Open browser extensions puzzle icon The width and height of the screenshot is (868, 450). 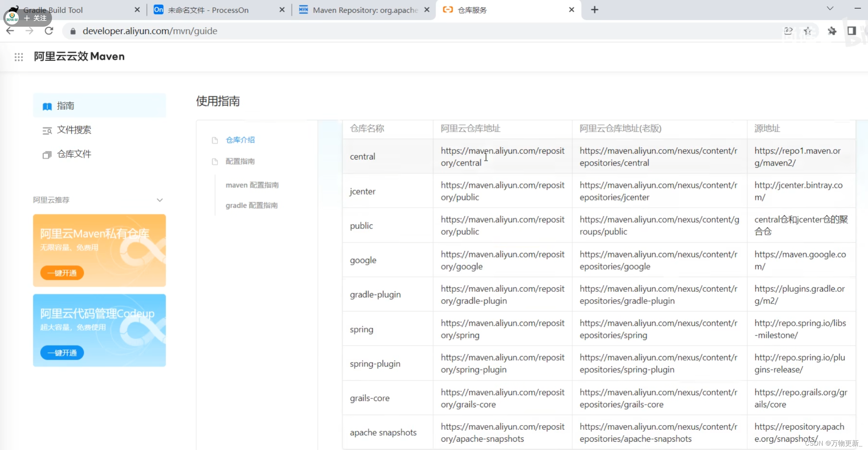832,31
